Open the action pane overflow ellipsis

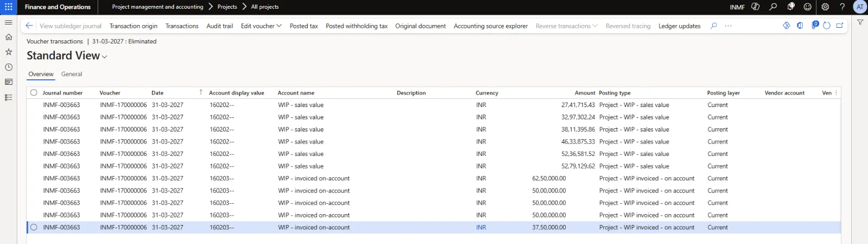(728, 26)
